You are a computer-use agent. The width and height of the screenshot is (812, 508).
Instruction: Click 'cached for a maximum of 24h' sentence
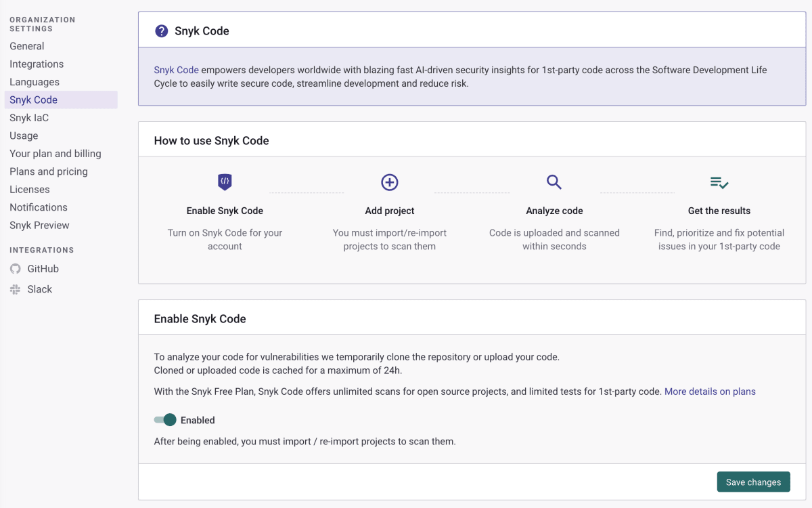pos(278,371)
